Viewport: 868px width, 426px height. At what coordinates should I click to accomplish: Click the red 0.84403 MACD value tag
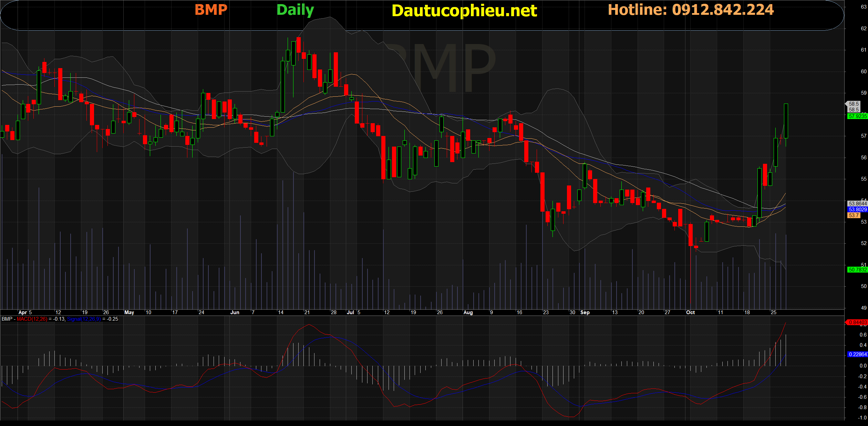(x=857, y=322)
